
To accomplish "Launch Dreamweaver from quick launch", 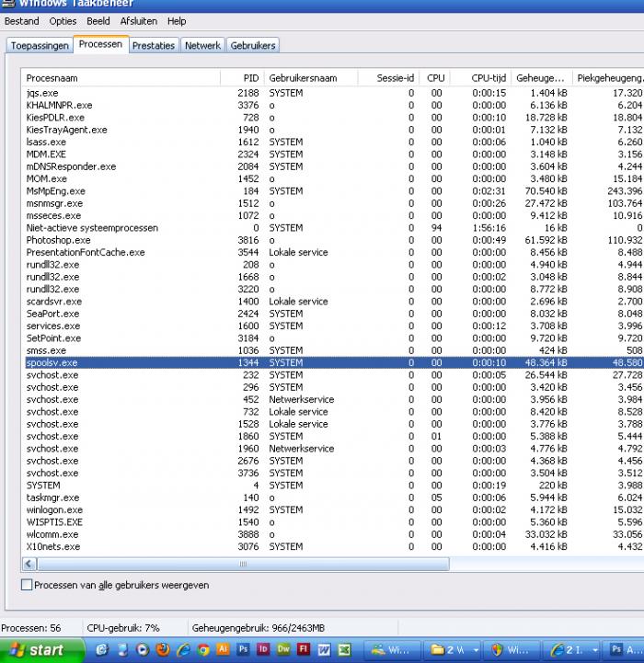I will click(x=283, y=648).
